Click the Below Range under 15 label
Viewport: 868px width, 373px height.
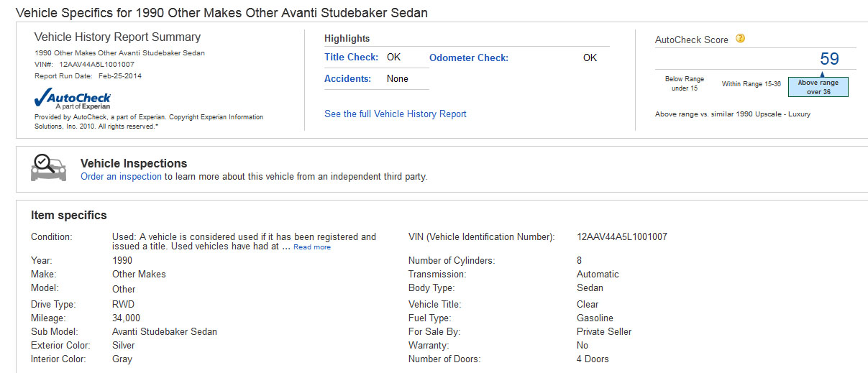[x=685, y=83]
